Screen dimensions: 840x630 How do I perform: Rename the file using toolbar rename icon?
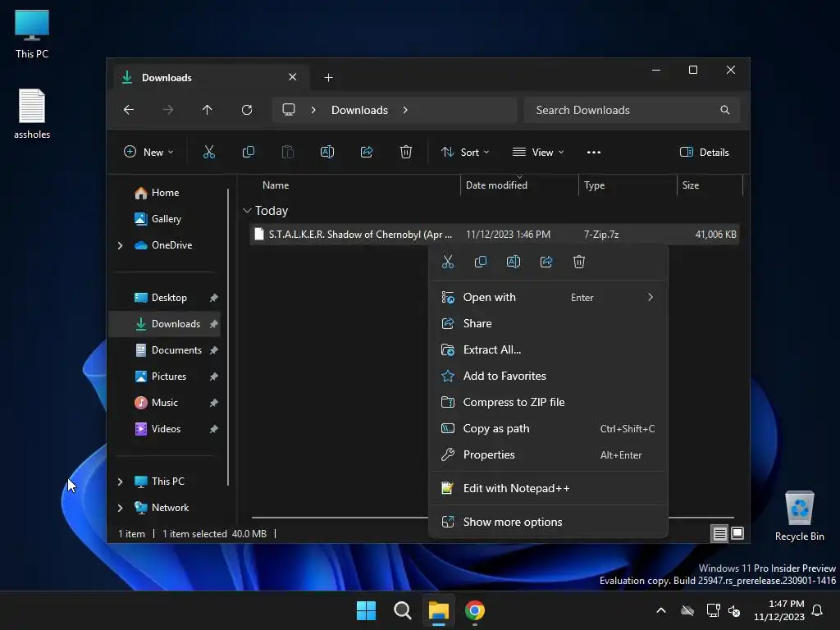tap(327, 152)
